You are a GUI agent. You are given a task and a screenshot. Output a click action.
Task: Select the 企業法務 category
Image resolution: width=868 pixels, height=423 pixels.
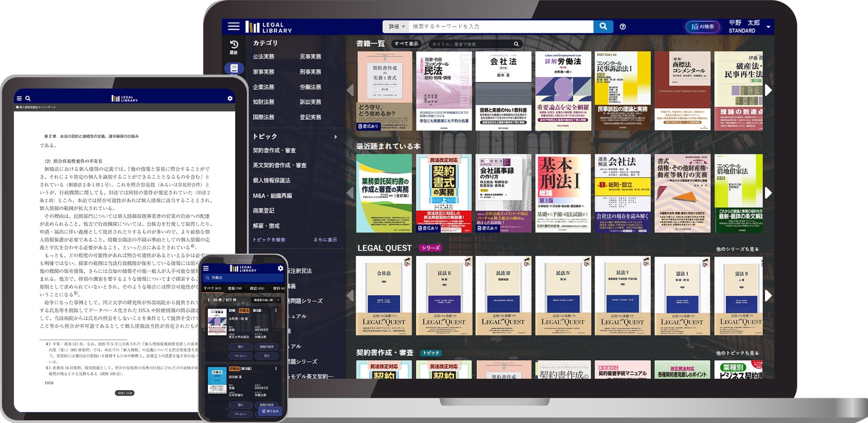coord(264,87)
